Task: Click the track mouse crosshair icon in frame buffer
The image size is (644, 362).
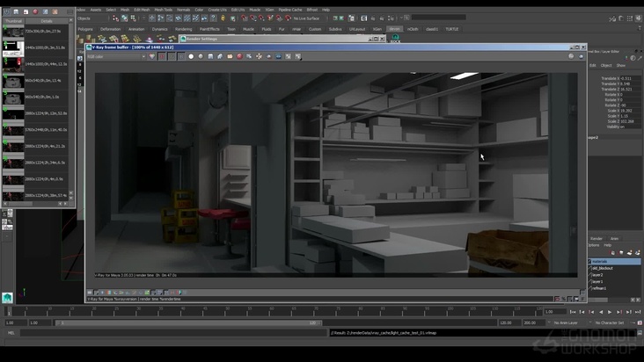Action: click(x=259, y=56)
